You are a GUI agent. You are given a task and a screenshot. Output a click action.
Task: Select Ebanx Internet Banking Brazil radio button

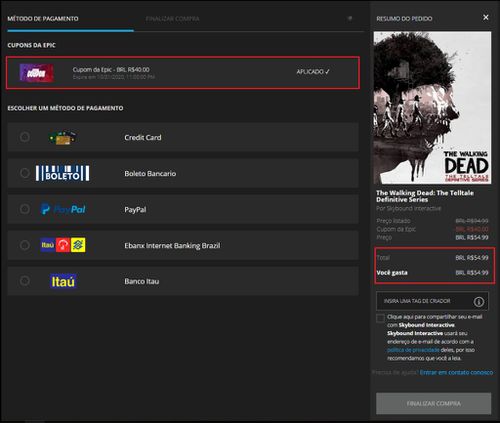tap(25, 245)
